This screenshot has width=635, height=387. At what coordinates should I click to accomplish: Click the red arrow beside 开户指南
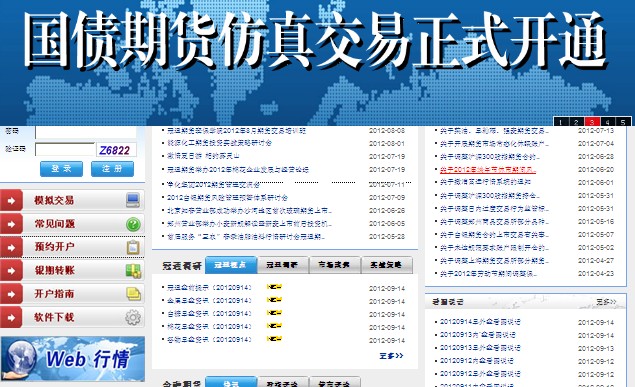point(11,294)
